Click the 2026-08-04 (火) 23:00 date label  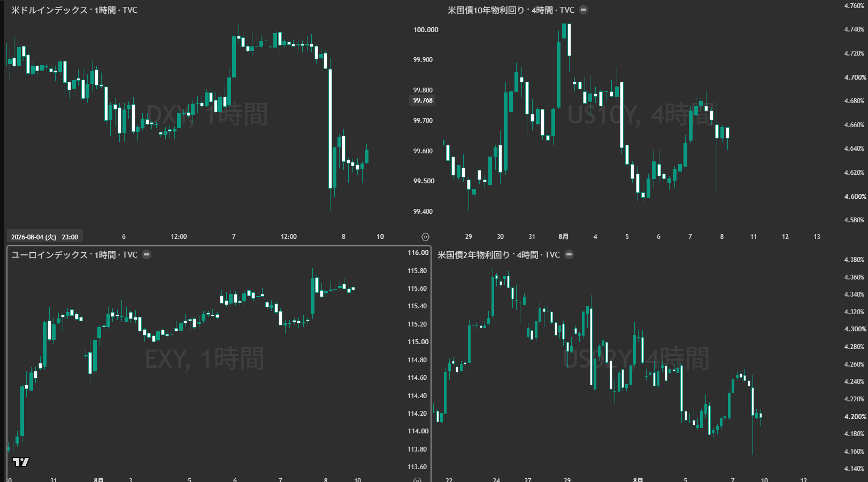[x=45, y=237]
